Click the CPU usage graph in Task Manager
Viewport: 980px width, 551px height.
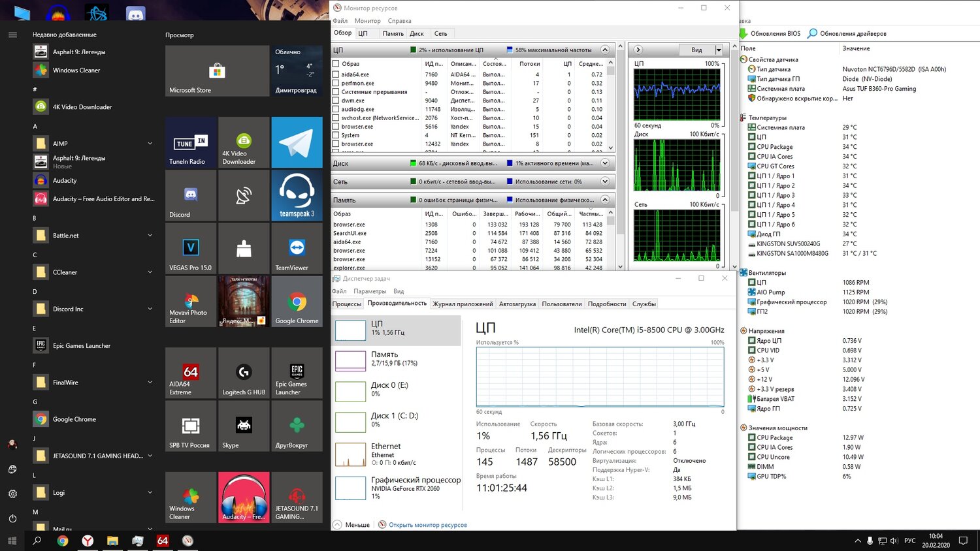click(x=600, y=377)
